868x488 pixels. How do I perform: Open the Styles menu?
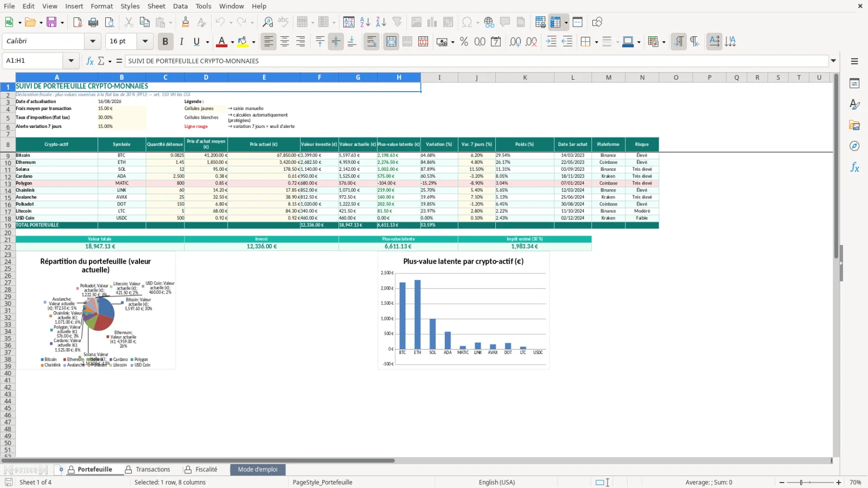tap(130, 6)
